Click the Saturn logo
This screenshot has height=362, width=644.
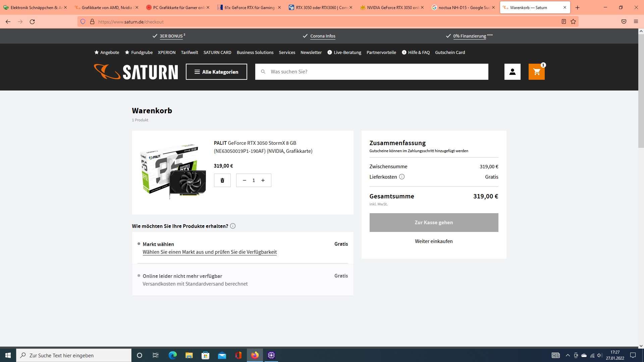coord(136,72)
